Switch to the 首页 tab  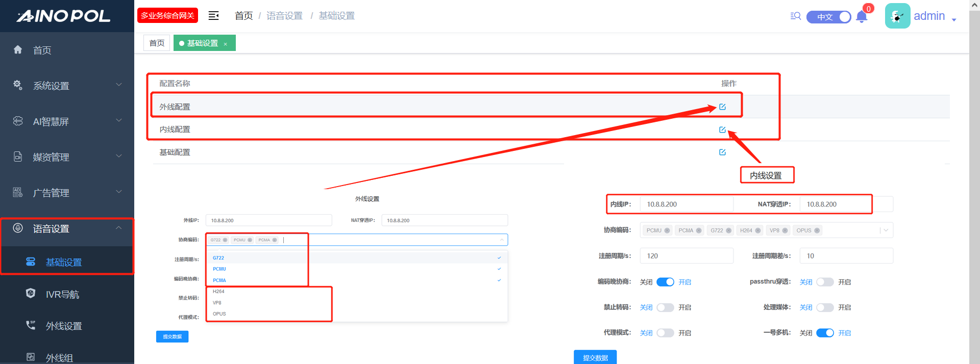point(157,43)
